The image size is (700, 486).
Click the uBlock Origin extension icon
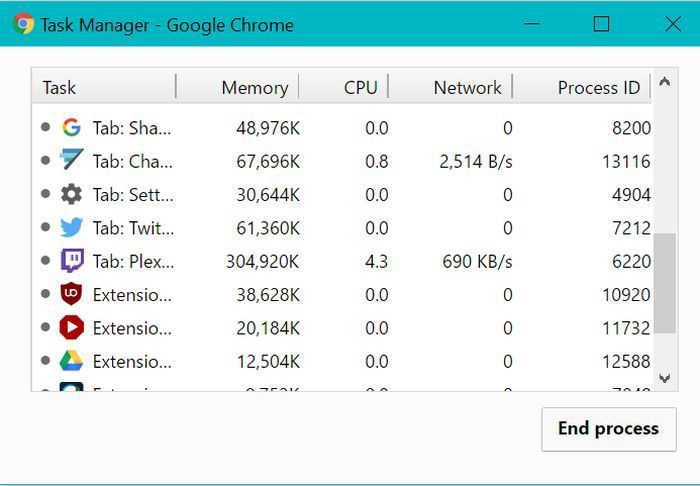click(x=71, y=294)
